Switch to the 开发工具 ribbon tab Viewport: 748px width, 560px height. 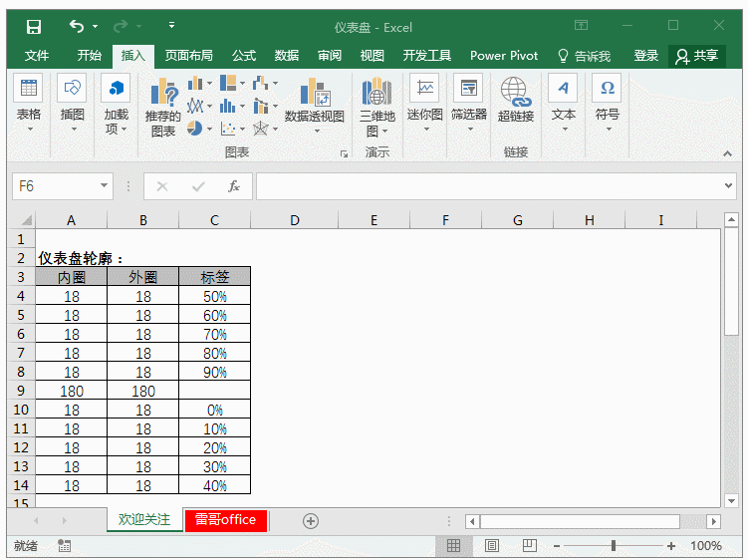tap(427, 56)
